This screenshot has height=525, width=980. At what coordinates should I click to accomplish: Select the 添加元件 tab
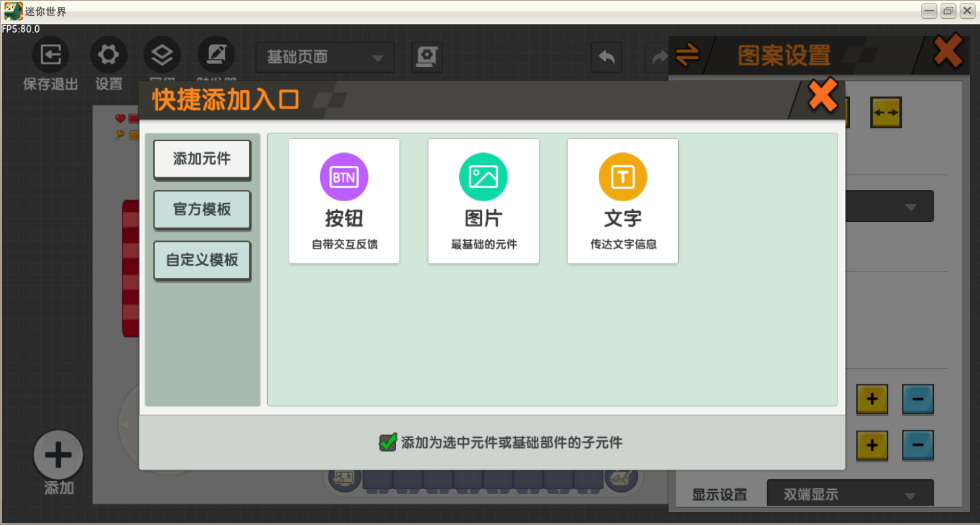click(x=202, y=159)
